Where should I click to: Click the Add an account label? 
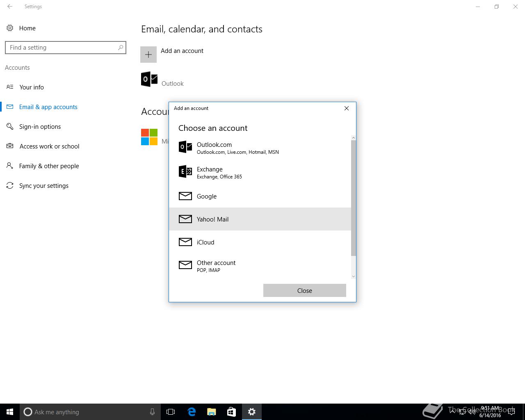tap(182, 51)
